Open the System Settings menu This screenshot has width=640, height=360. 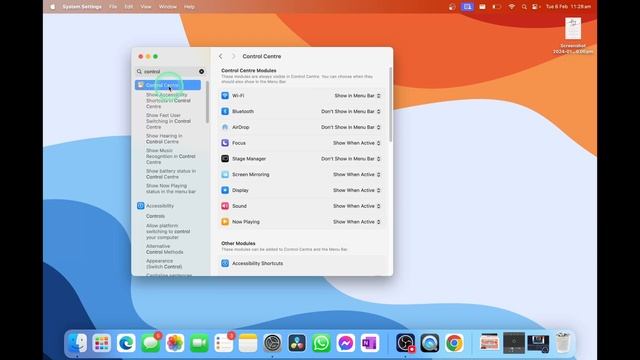click(x=82, y=7)
